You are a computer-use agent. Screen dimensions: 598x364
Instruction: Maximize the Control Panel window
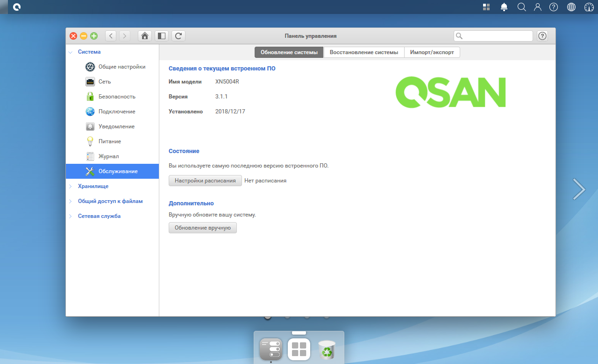(x=94, y=36)
